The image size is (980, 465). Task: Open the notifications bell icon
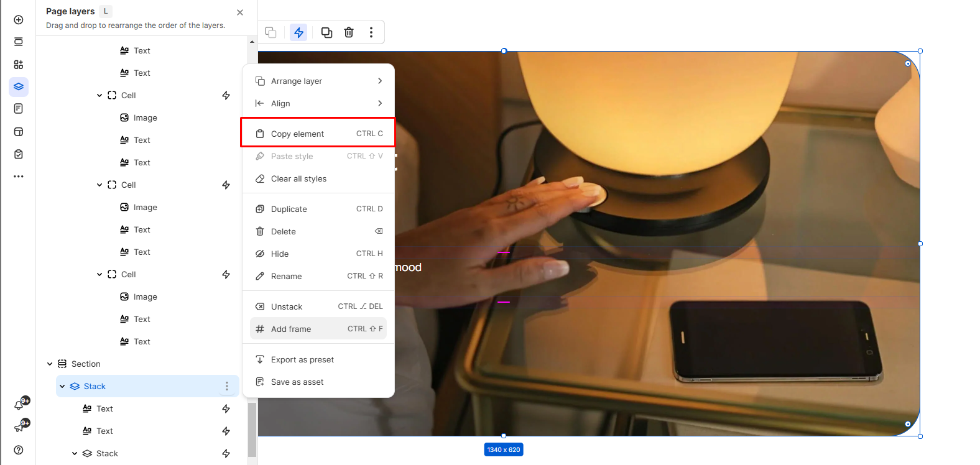click(x=19, y=405)
